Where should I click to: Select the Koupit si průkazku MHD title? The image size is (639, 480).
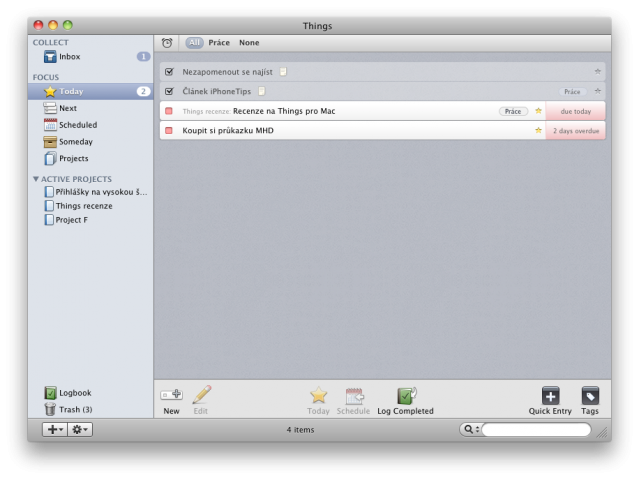(228, 130)
